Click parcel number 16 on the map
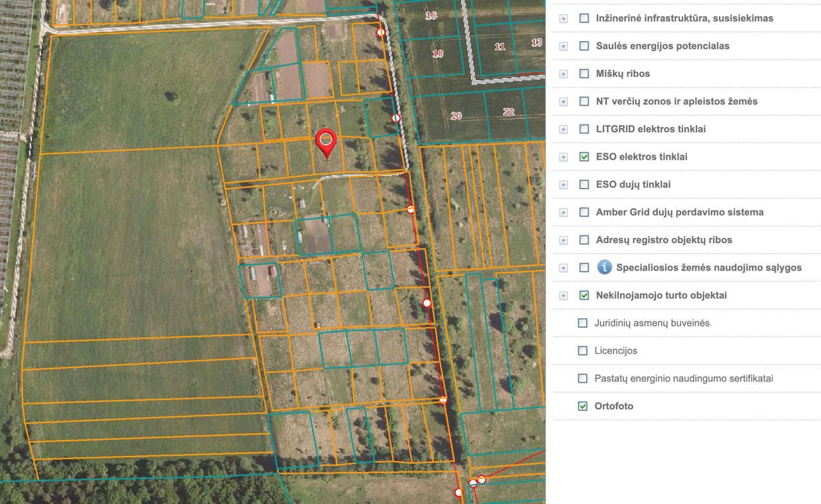Image resolution: width=821 pixels, height=504 pixels. point(431,15)
